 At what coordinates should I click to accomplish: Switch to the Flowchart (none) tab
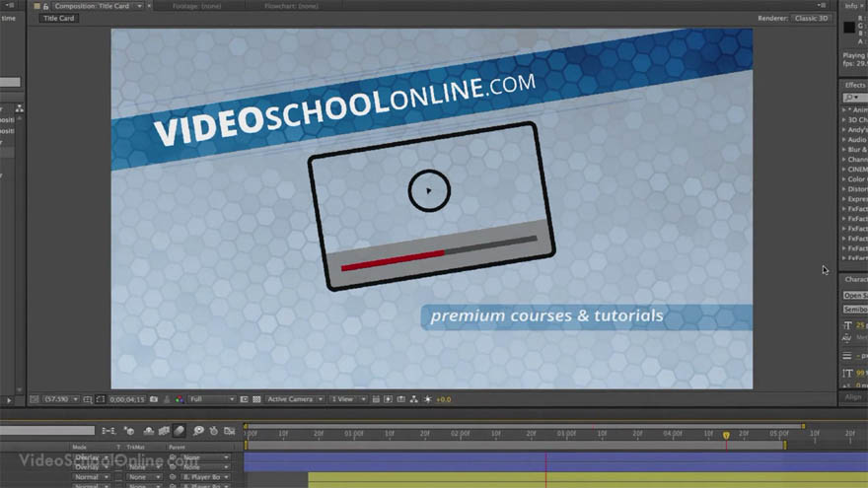(290, 6)
